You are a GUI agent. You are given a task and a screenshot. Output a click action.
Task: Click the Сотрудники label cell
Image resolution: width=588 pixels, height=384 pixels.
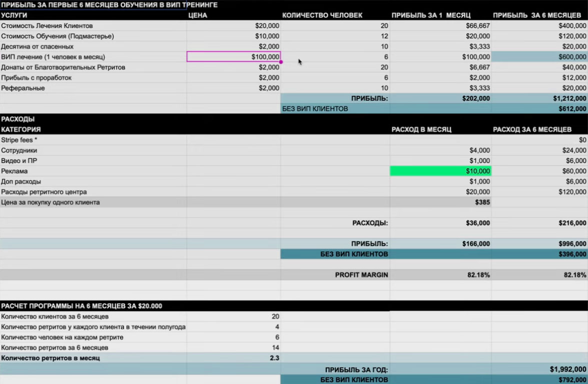point(94,150)
